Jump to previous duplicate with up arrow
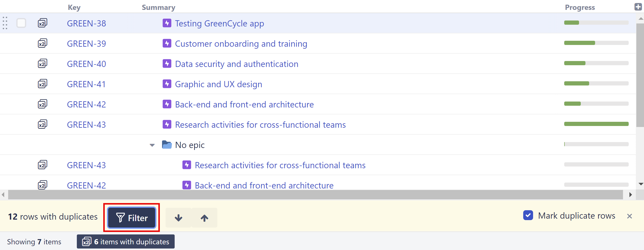The height and width of the screenshot is (250, 644). click(x=204, y=218)
